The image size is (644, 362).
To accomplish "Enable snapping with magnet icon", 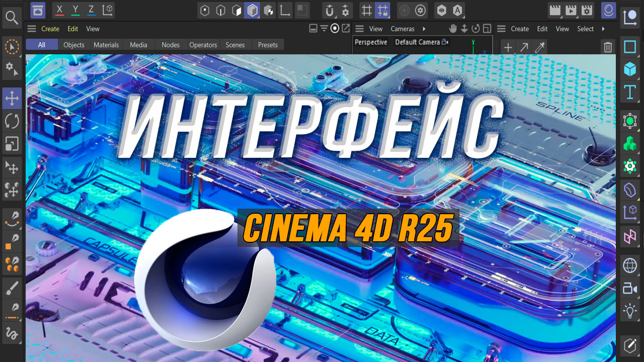I will [330, 10].
